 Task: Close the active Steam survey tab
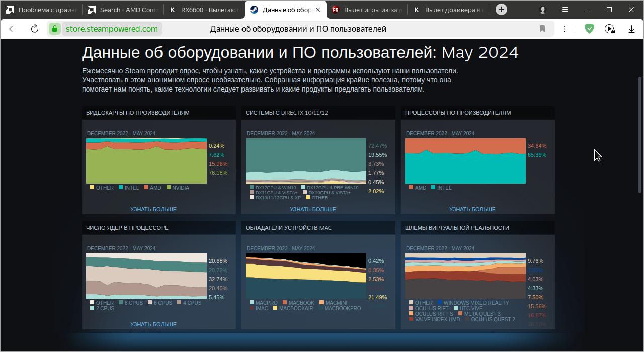pyautogui.click(x=317, y=10)
